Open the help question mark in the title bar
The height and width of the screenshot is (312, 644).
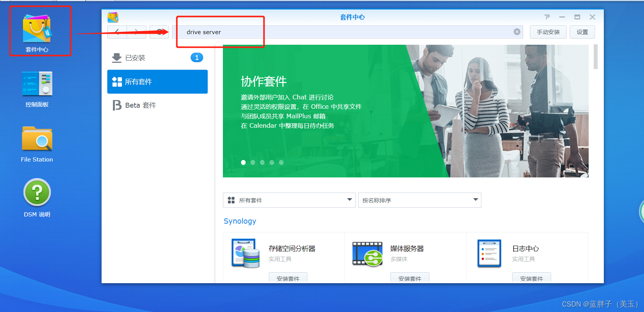pos(547,17)
